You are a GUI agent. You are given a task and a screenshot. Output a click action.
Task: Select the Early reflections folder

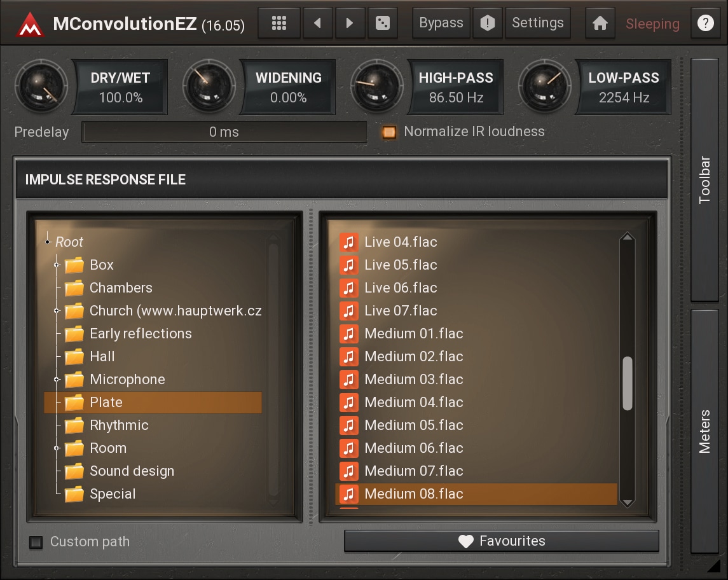[x=141, y=334]
